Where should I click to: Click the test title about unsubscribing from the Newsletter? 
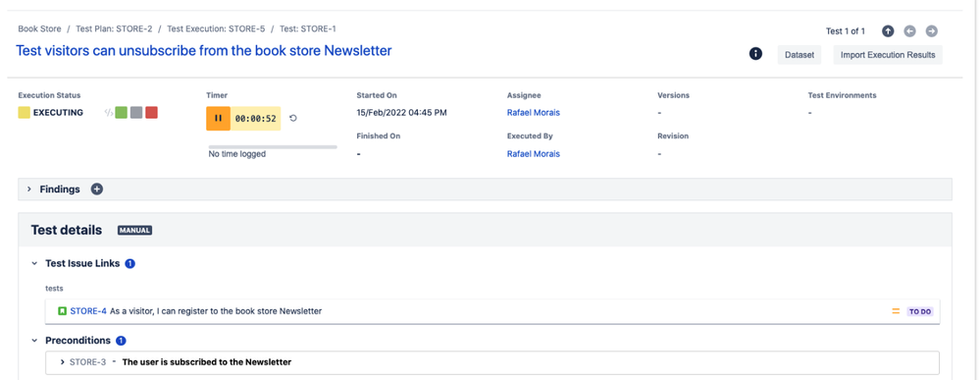204,51
